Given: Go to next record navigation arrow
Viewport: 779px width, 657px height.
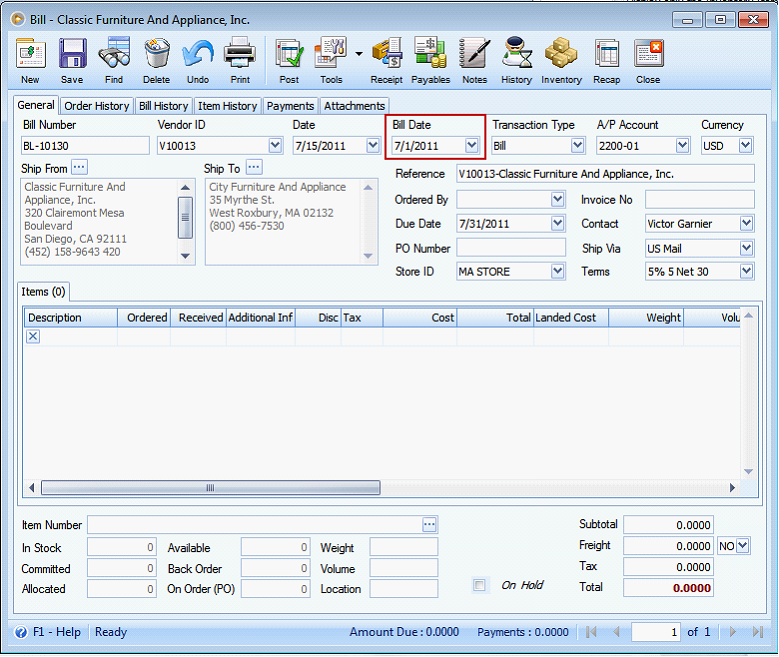Looking at the screenshot, I should point(733,632).
